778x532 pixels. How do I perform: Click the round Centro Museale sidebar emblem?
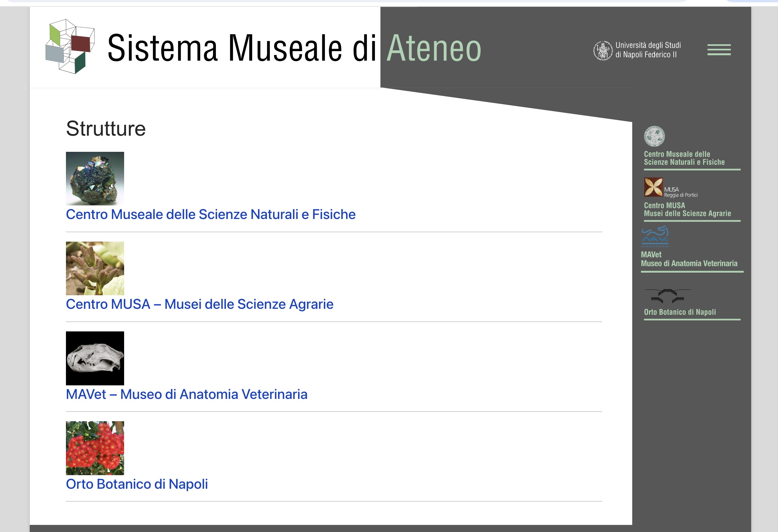tap(654, 136)
